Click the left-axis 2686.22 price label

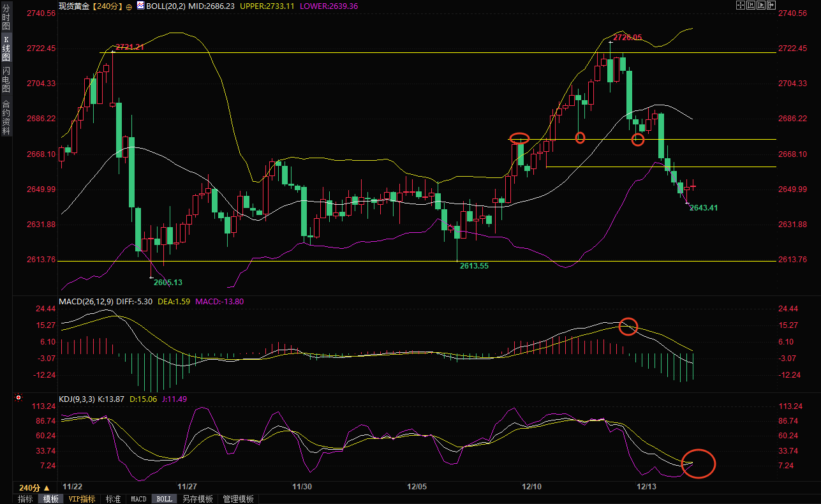[42, 119]
